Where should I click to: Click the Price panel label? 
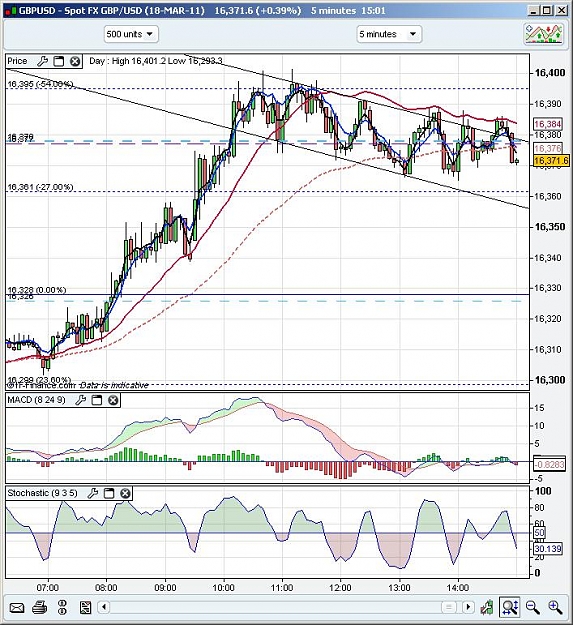click(18, 61)
